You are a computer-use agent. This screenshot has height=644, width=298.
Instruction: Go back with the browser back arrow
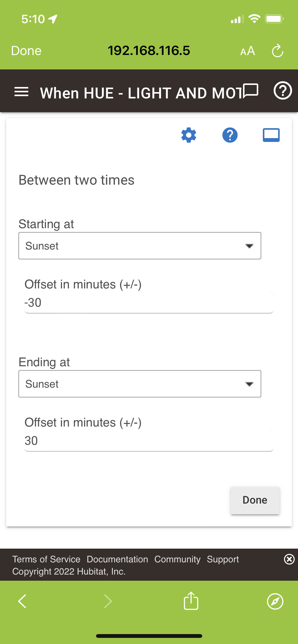22,601
